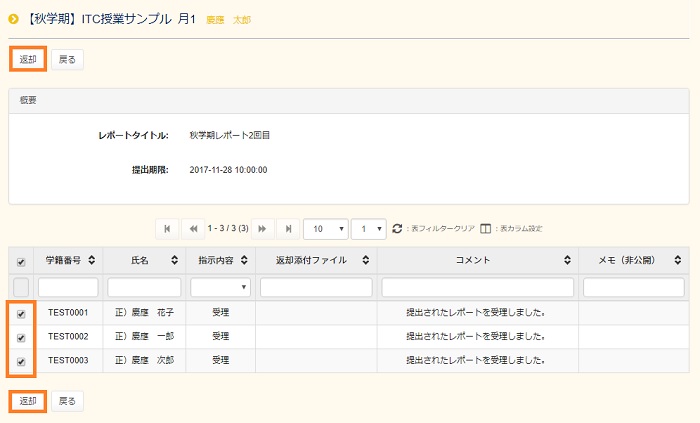Click the top 返却 button
Viewport: 700px width, 423px height.
click(27, 60)
